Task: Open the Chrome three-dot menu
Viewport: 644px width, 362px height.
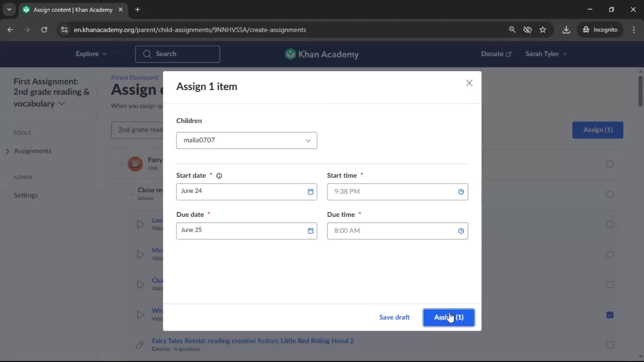Action: 634,30
